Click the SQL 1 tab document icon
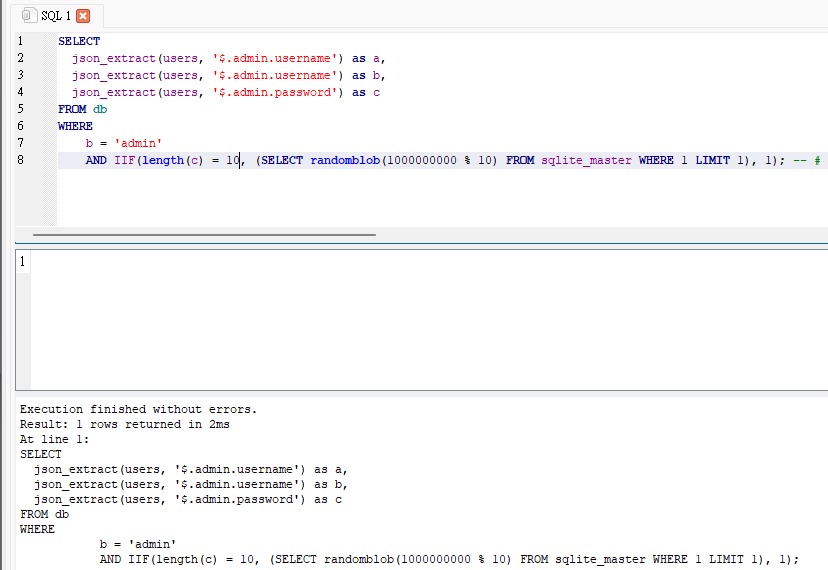 point(30,15)
